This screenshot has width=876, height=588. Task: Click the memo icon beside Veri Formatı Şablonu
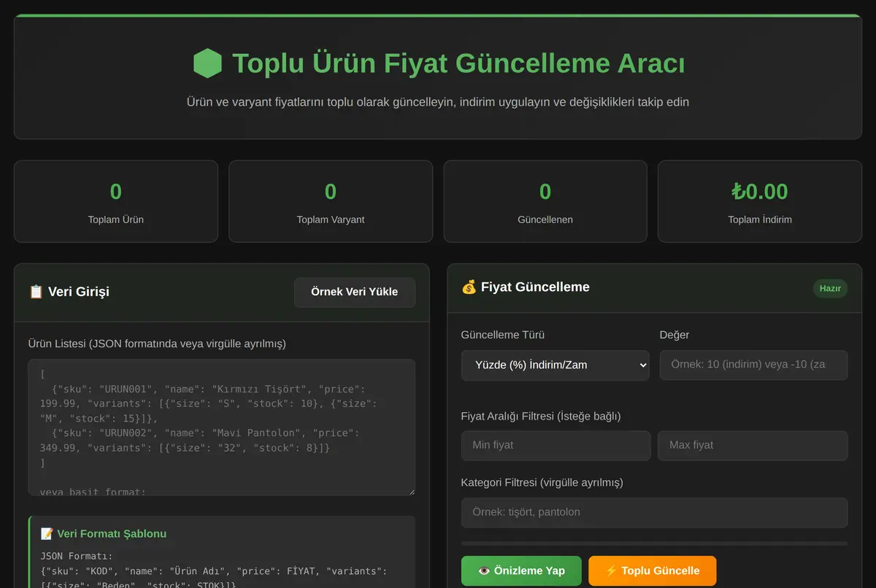47,534
